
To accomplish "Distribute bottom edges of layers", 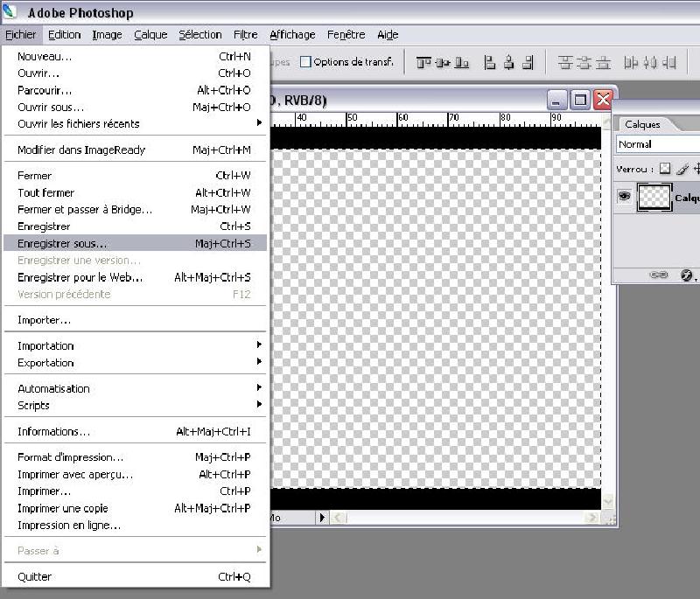I will click(603, 63).
